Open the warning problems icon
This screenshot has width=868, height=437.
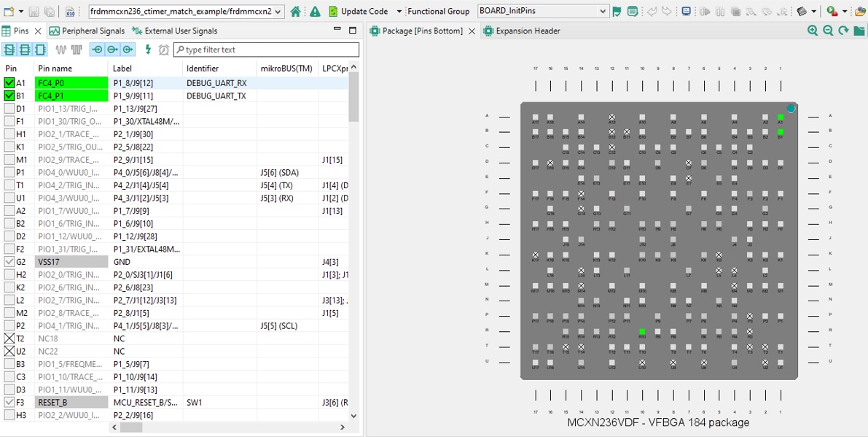pos(315,12)
